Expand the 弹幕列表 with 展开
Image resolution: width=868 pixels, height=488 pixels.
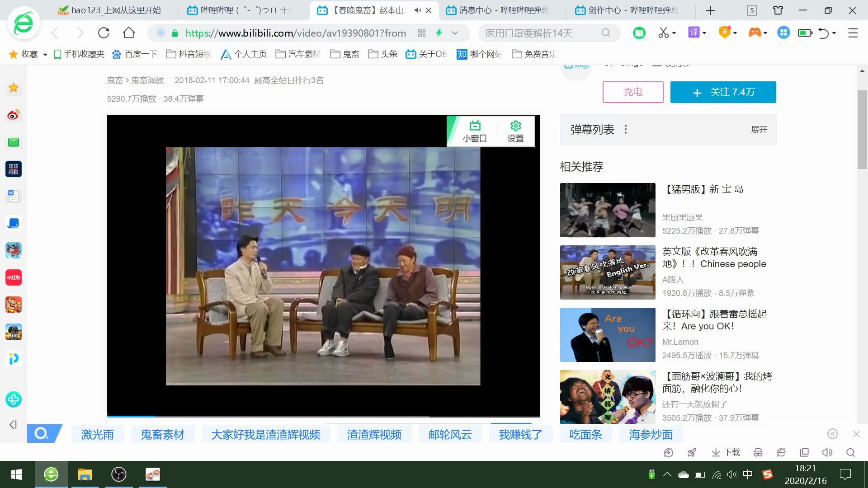[759, 130]
